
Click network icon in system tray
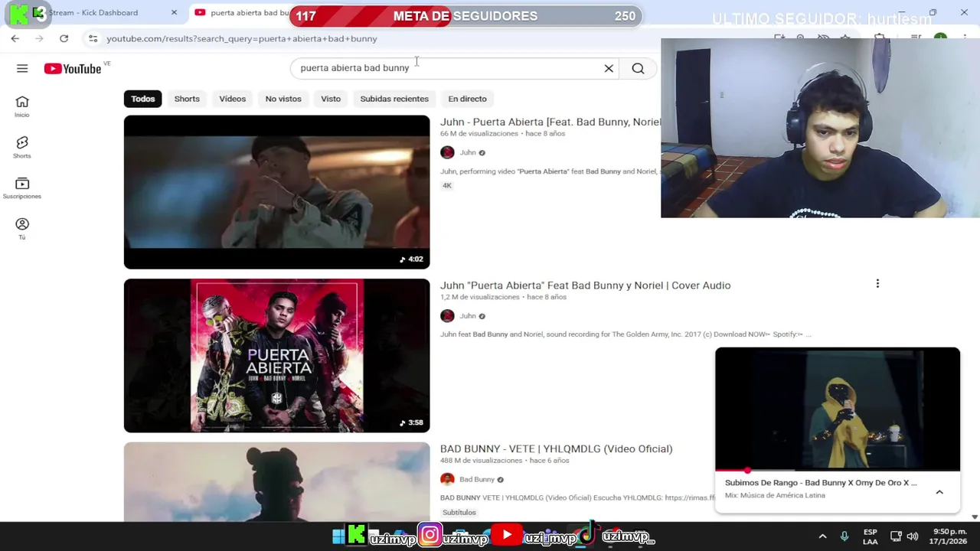895,536
